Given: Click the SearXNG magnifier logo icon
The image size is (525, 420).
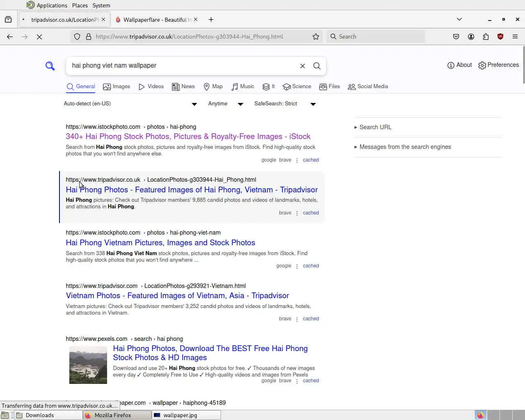Looking at the screenshot, I should [50, 66].
